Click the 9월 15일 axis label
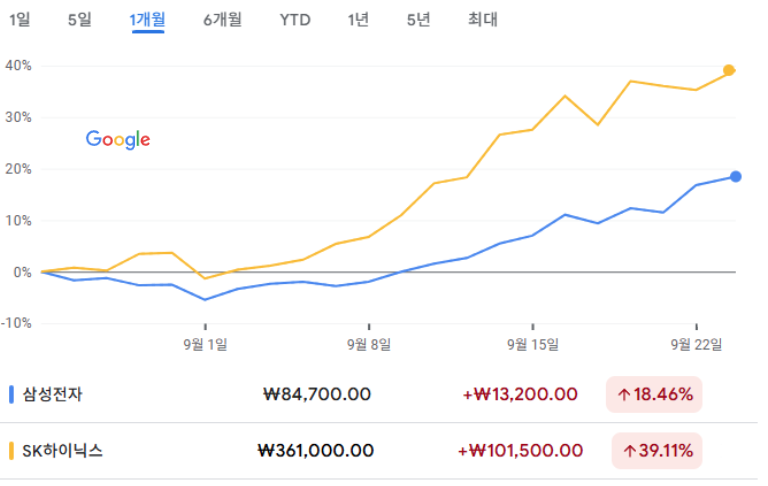The height and width of the screenshot is (486, 768). coord(533,344)
